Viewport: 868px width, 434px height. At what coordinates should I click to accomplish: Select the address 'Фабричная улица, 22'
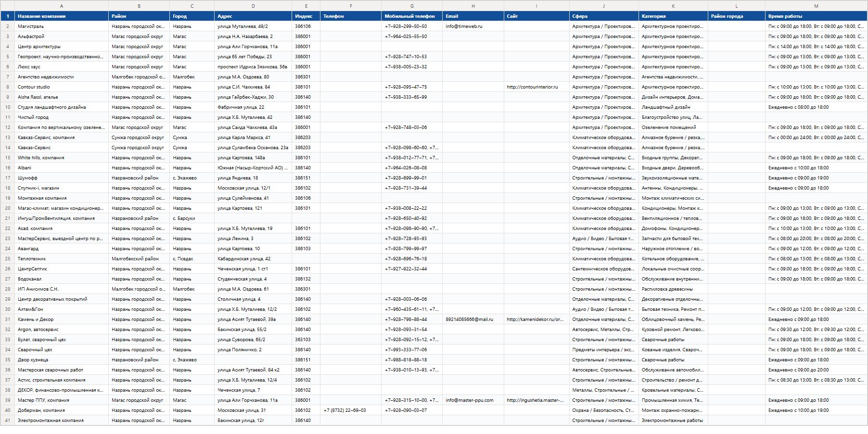(x=253, y=107)
